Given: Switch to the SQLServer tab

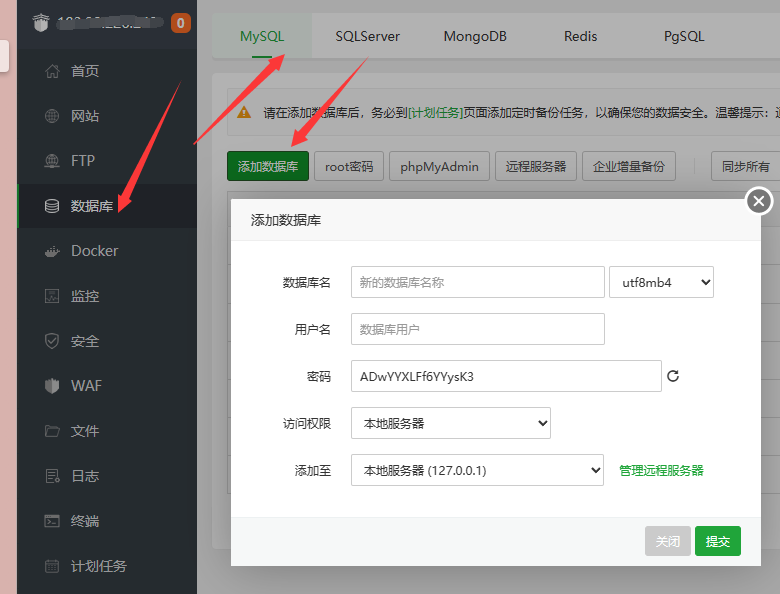Looking at the screenshot, I should click(367, 36).
